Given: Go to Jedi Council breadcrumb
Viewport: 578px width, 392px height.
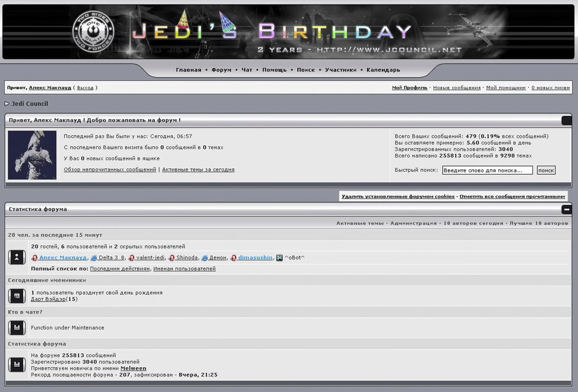Looking at the screenshot, I should click(30, 104).
